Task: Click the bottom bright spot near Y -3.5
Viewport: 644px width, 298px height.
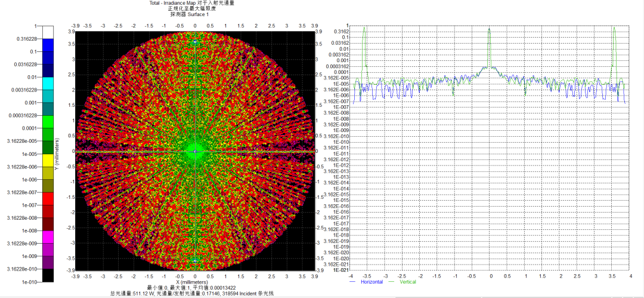Action: (195, 260)
